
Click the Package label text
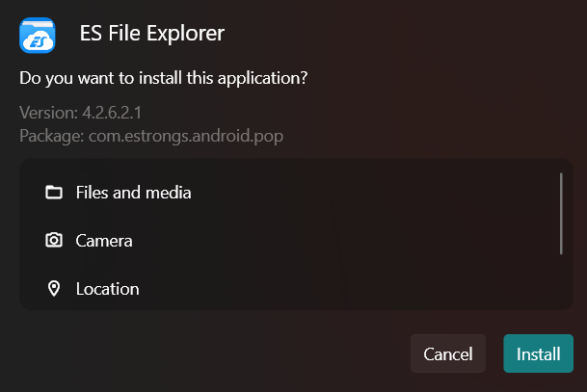(x=51, y=134)
